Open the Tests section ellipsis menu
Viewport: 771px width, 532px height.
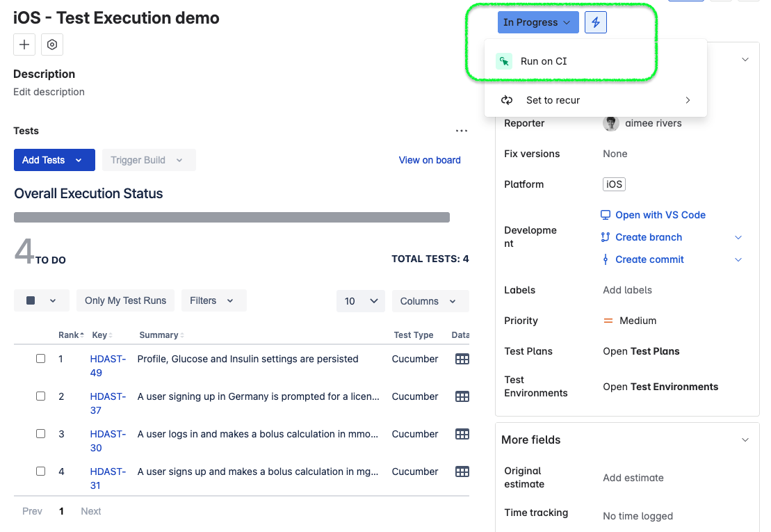(461, 130)
